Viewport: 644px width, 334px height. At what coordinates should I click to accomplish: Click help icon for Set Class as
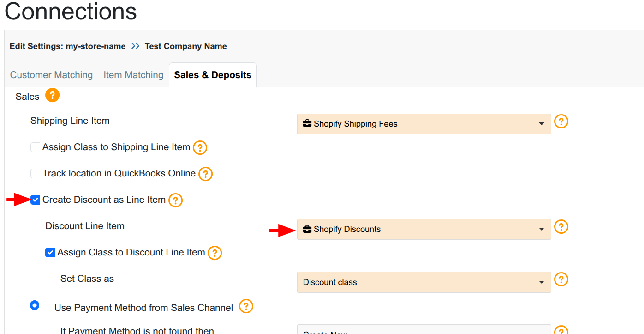561,279
